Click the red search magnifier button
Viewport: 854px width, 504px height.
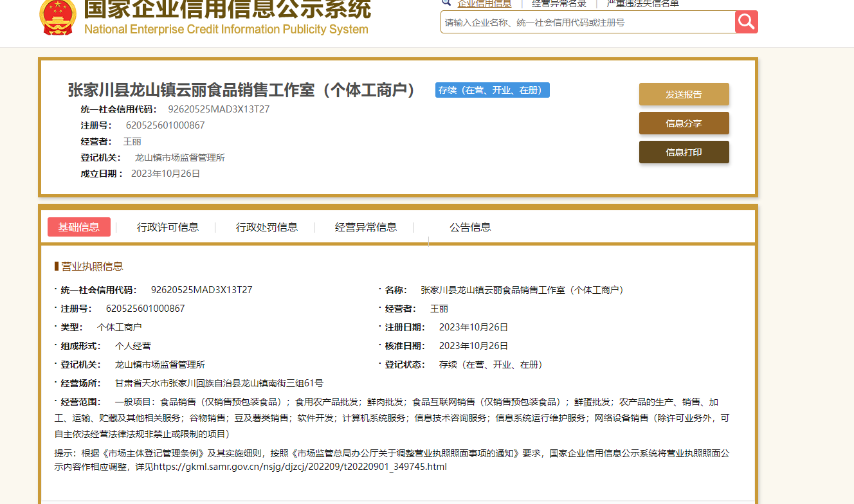coord(747,22)
